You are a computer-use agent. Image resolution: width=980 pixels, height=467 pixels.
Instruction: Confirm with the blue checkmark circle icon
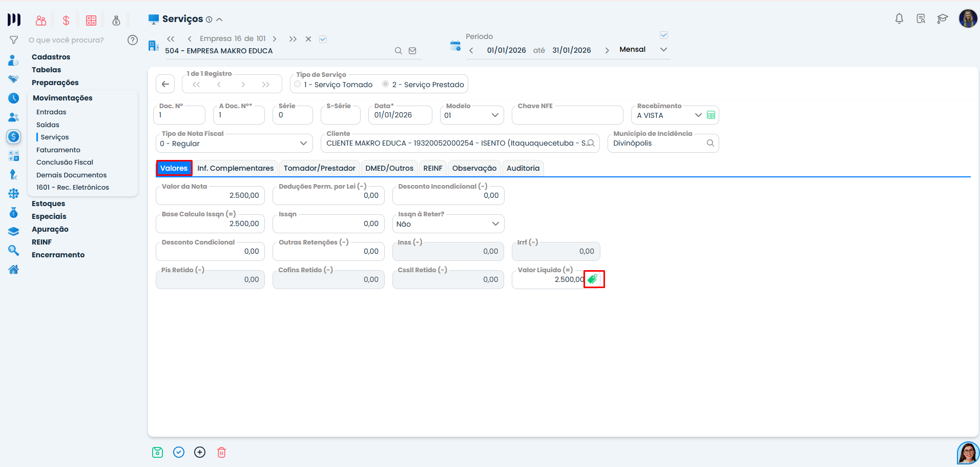click(x=179, y=452)
